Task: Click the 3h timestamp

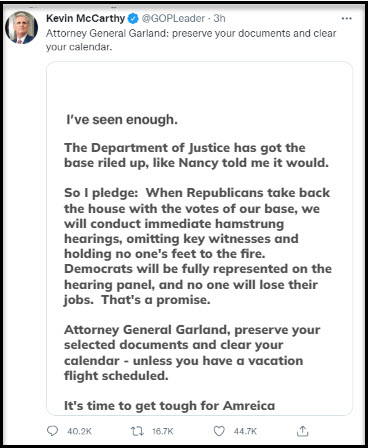Action: pos(220,18)
